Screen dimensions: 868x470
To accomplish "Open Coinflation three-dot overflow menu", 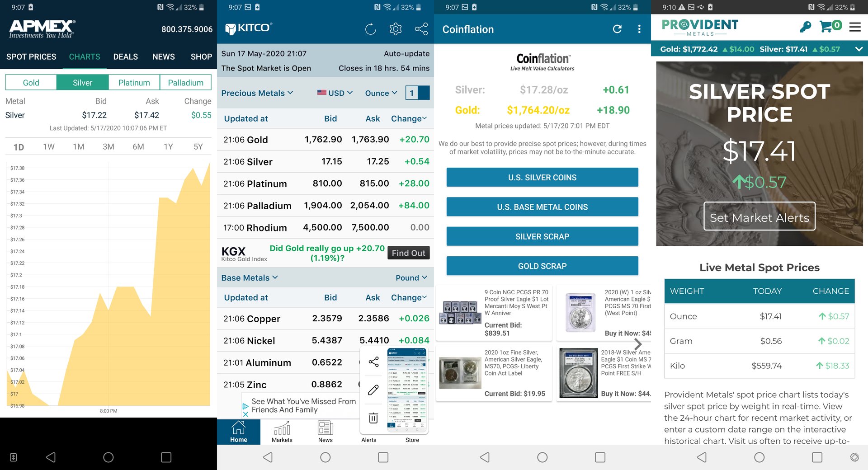I will [x=639, y=29].
